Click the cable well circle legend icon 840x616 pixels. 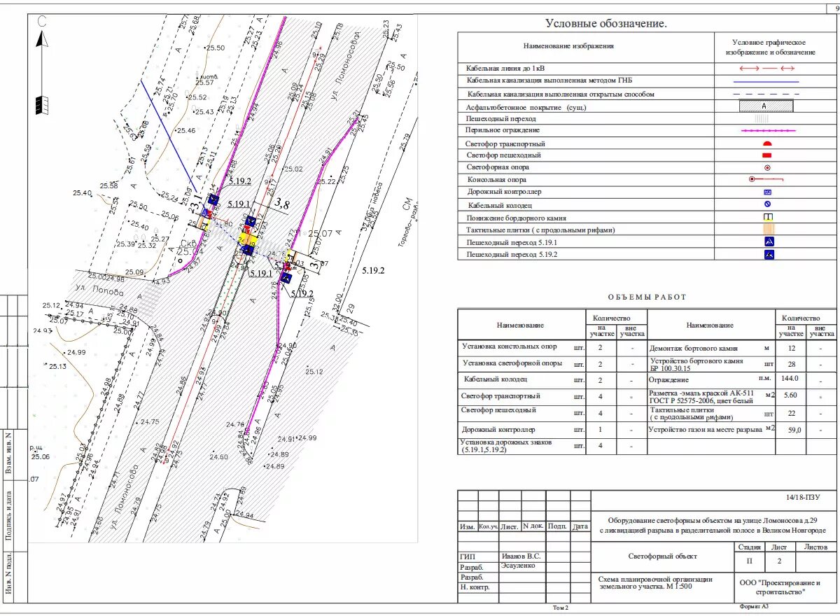pos(767,204)
